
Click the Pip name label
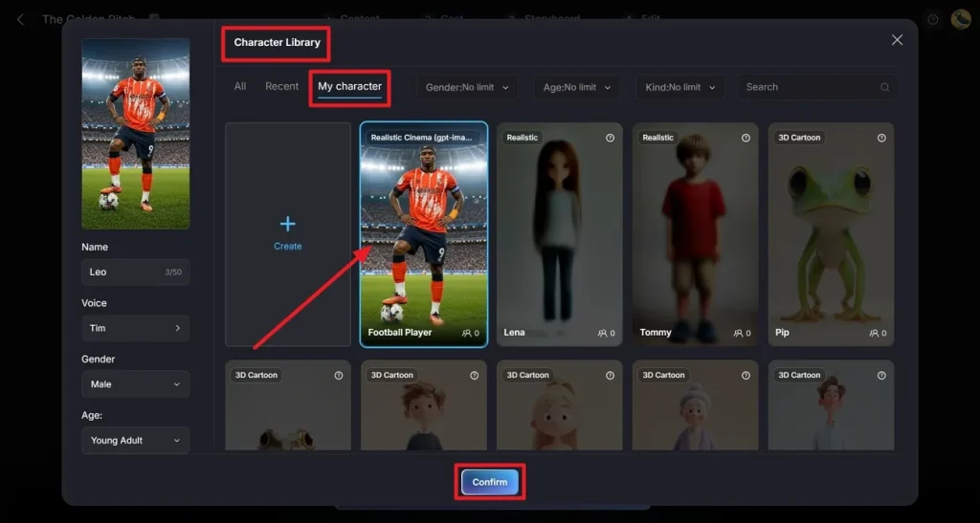(x=782, y=333)
